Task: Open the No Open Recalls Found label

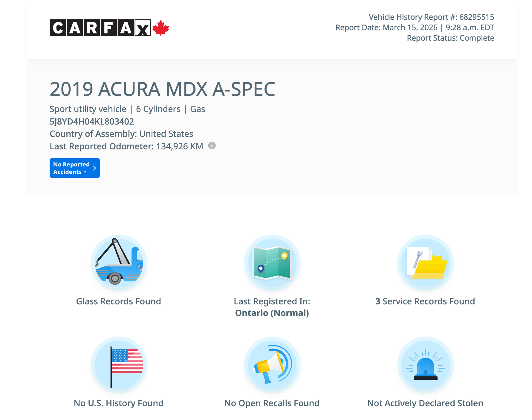Action: point(272,403)
